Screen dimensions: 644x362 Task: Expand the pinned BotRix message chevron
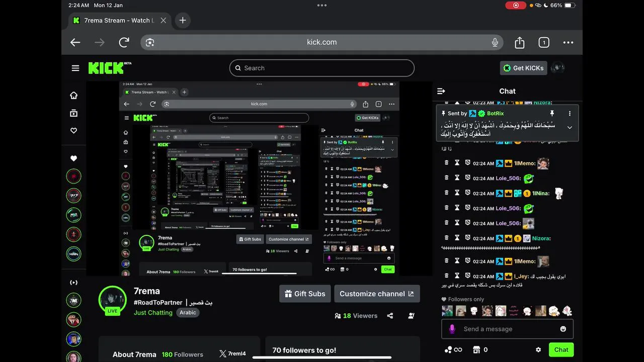(x=570, y=128)
